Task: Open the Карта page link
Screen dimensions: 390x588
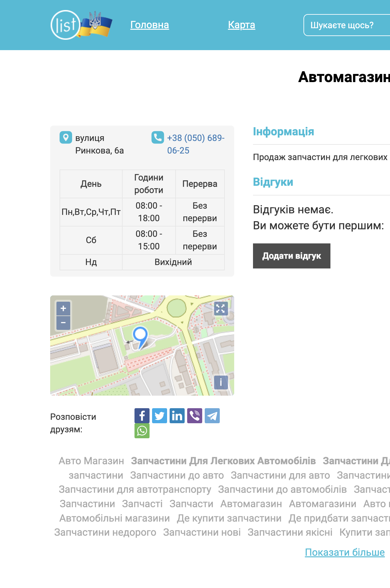Action: (241, 25)
